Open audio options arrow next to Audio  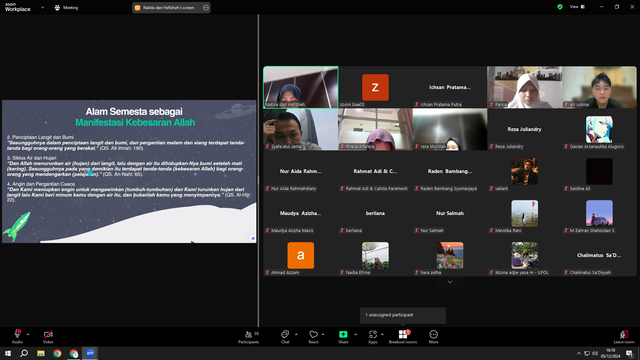[x=28, y=334]
